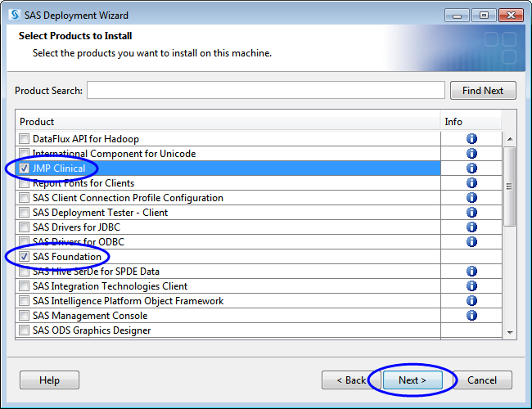Screen dimensions: 532x409
Task: Click the product list scrollbar thumb
Action: coord(509,187)
